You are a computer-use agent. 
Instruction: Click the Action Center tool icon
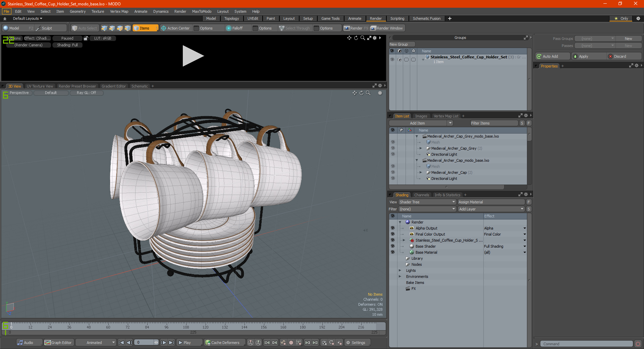click(x=164, y=28)
